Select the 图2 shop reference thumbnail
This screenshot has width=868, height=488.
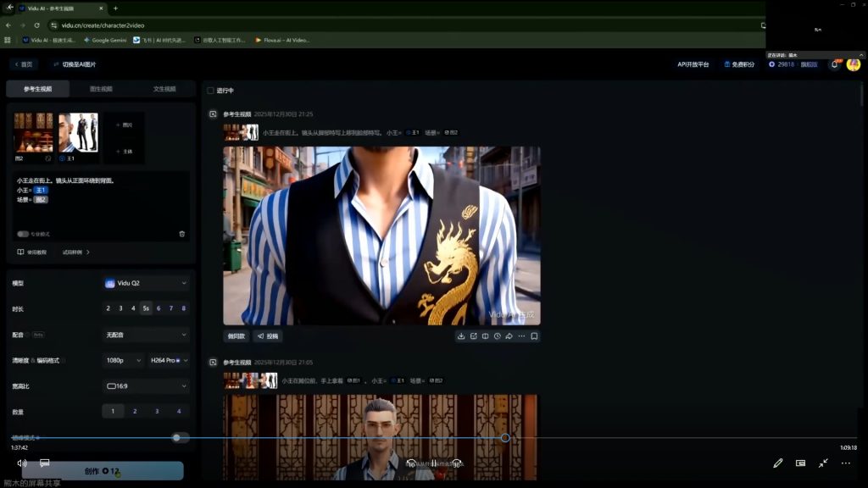click(33, 132)
